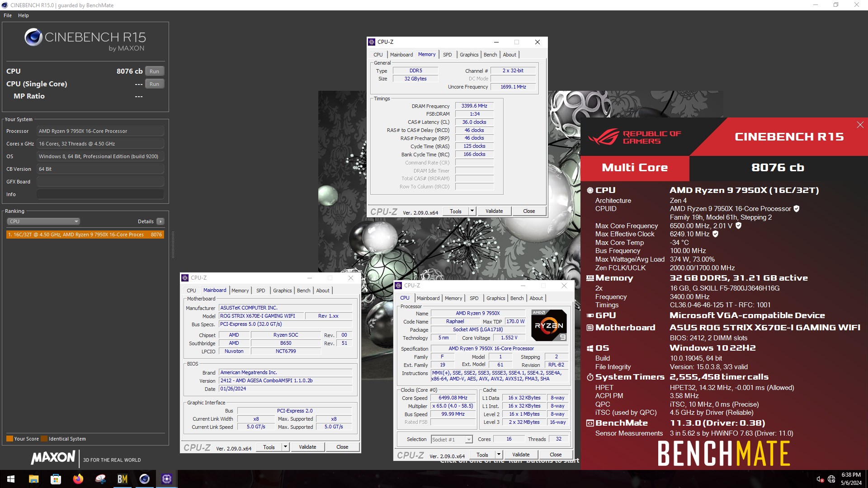Click the network globe icon in system tray
Screen dimensions: 868x488
[831, 479]
